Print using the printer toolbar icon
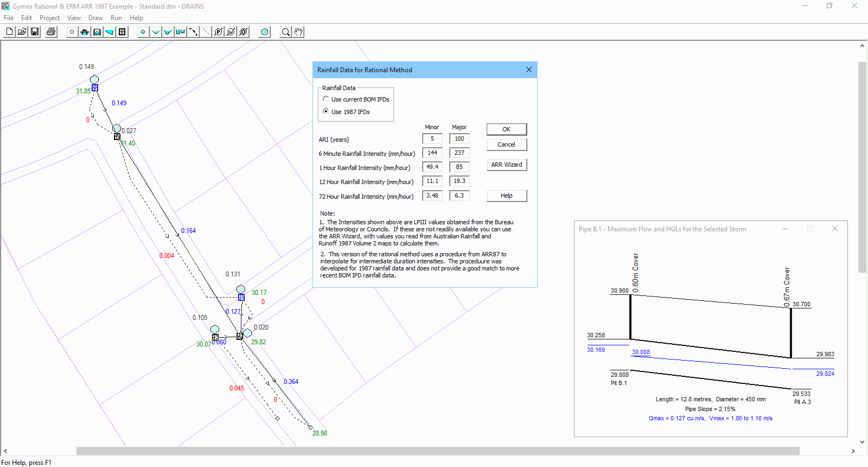868x467 pixels. 51,32
